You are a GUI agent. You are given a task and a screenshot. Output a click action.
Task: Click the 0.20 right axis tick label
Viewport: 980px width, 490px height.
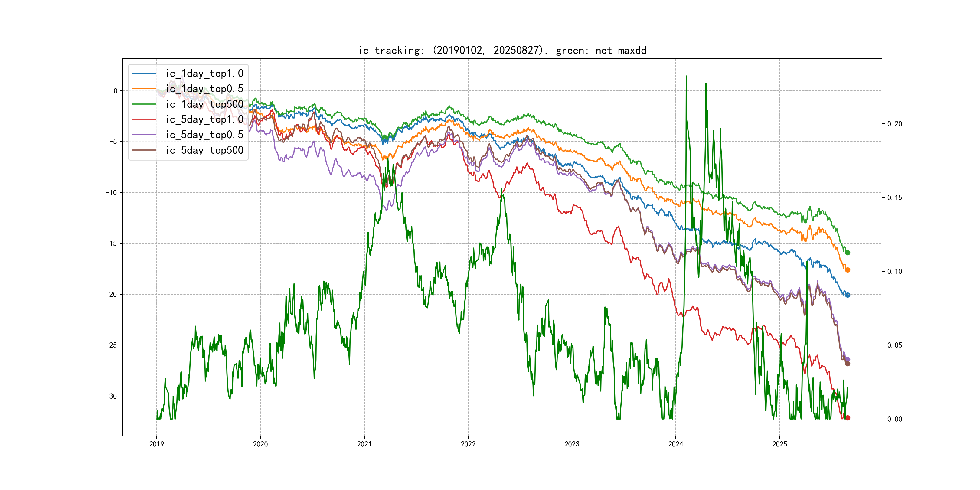click(894, 124)
